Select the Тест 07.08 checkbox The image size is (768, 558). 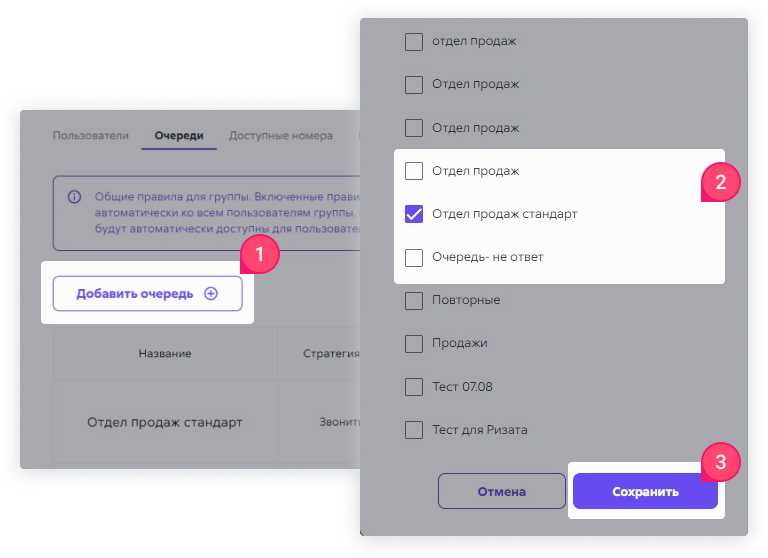tap(414, 387)
